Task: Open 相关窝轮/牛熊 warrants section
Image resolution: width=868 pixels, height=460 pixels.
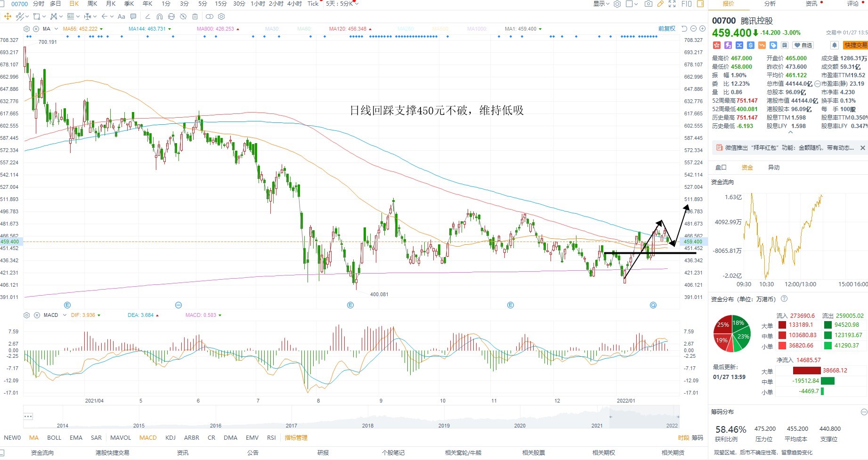Action: pyautogui.click(x=463, y=452)
